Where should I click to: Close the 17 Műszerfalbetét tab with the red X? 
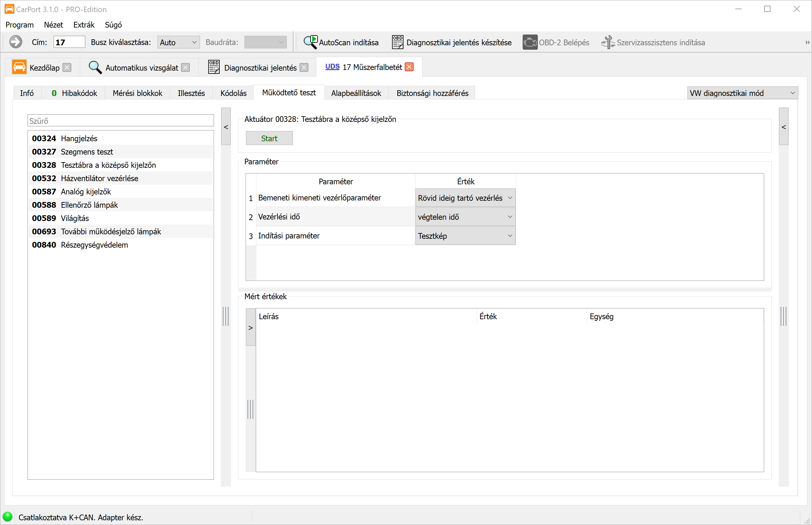(x=409, y=67)
